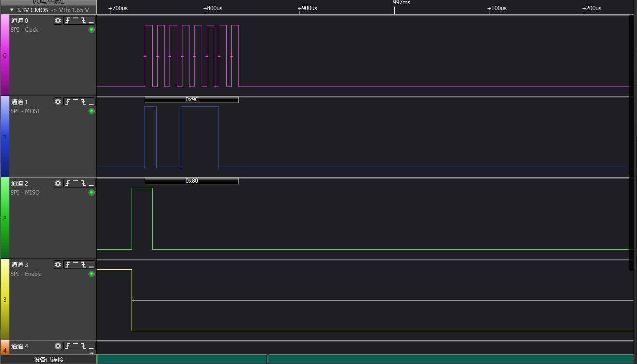Viewport: 637px width, 364px height.
Task: Set rising edge trigger on 通道 3
Action: point(68,265)
